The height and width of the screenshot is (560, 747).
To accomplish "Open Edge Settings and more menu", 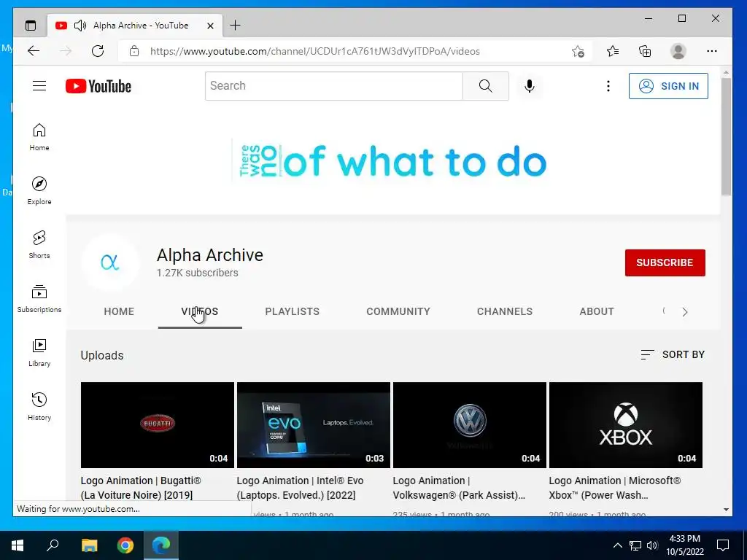I will [712, 51].
